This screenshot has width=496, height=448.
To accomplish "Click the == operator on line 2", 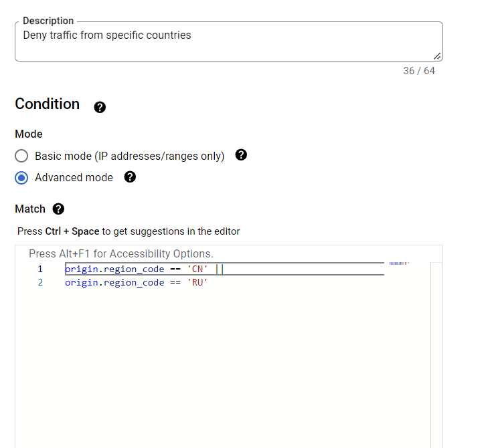I will coord(175,283).
